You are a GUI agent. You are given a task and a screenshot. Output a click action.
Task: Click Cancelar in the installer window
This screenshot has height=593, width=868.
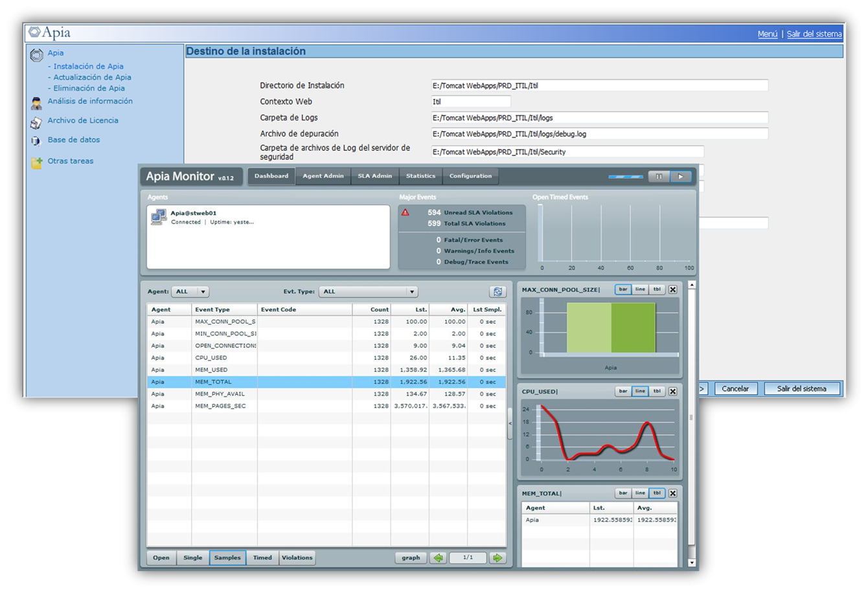[x=735, y=389]
